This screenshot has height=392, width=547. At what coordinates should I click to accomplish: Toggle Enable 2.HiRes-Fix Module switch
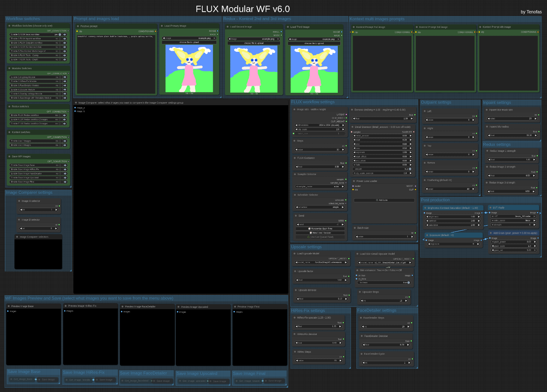click(x=60, y=81)
